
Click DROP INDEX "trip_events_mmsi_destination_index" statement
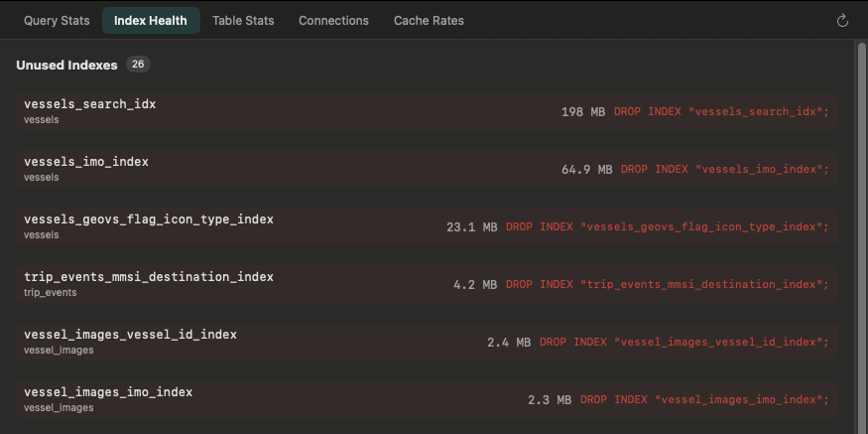(667, 285)
